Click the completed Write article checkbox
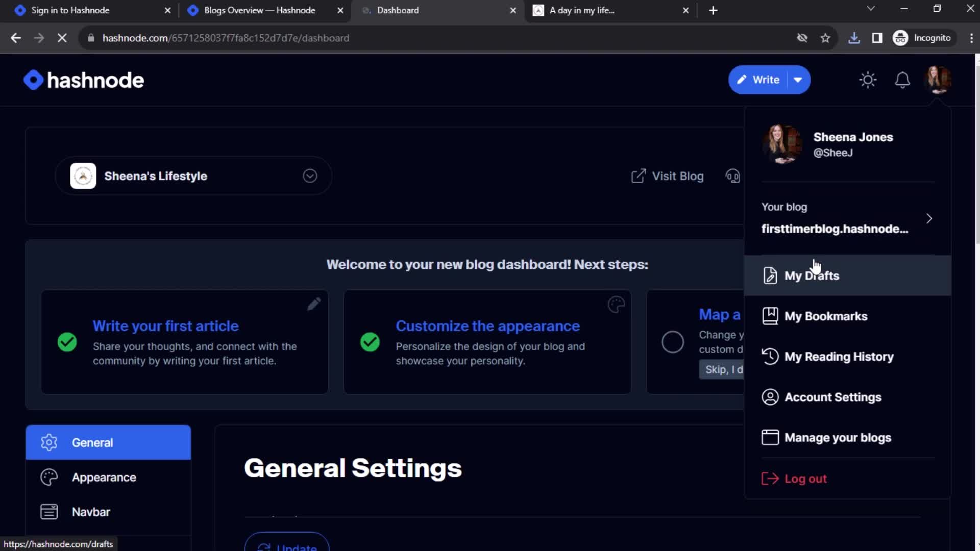980x551 pixels. coord(67,342)
